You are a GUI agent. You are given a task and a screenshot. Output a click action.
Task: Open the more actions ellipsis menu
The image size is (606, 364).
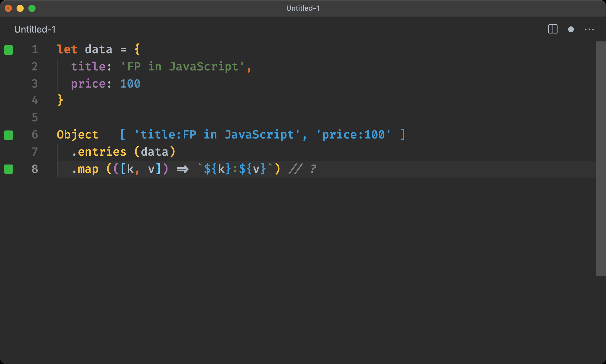[589, 29]
